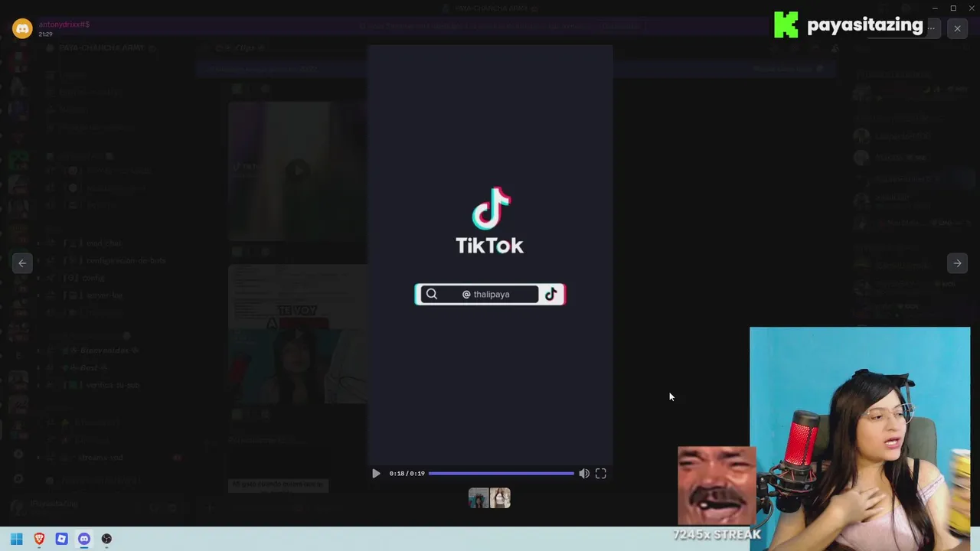
Task: Click the @ thalipaya search box in video
Action: click(490, 295)
